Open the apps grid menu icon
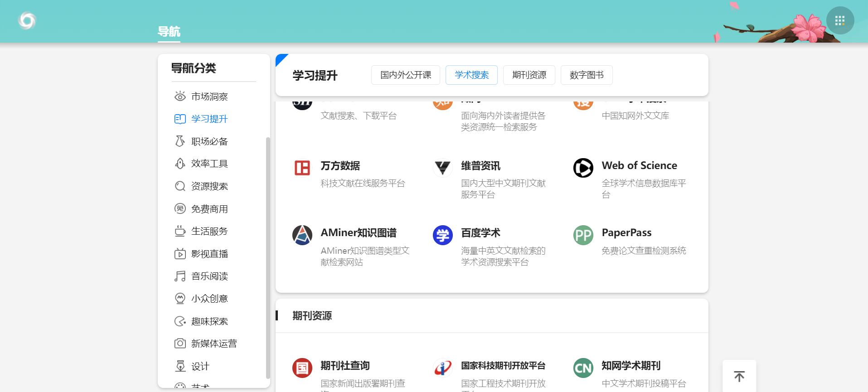The width and height of the screenshot is (868, 392). pos(840,20)
